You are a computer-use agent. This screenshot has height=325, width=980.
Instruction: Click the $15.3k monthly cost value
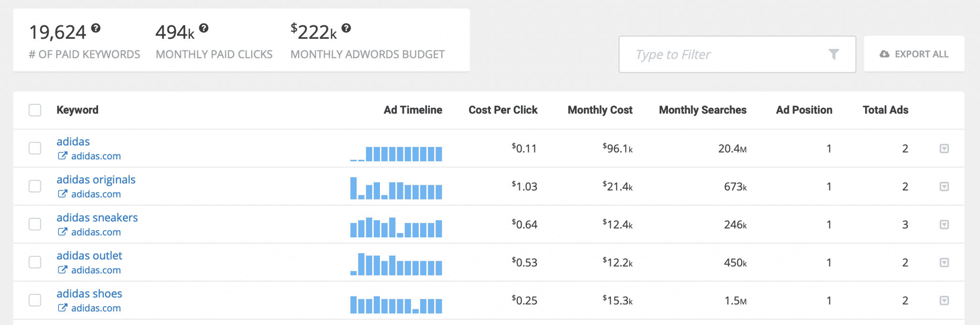(x=618, y=300)
